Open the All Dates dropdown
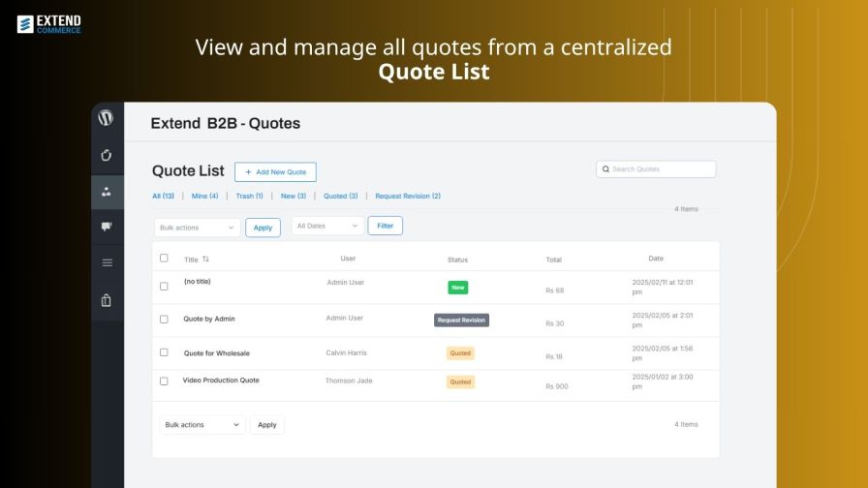The image size is (868, 488). click(327, 226)
